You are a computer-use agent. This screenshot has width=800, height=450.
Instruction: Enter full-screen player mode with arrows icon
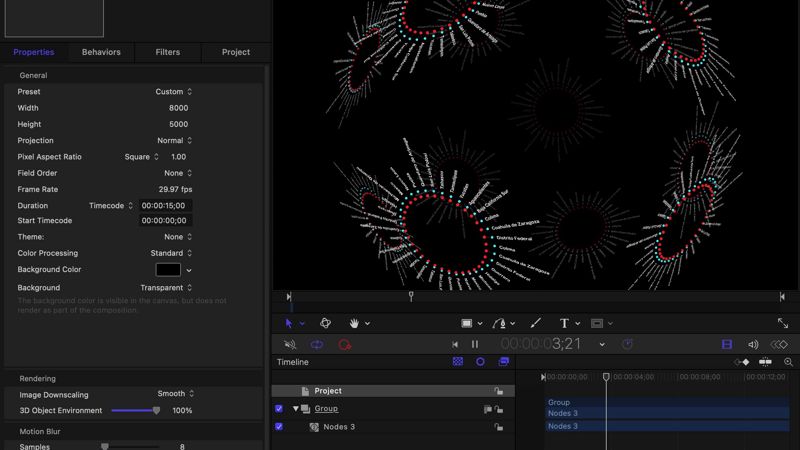click(783, 323)
